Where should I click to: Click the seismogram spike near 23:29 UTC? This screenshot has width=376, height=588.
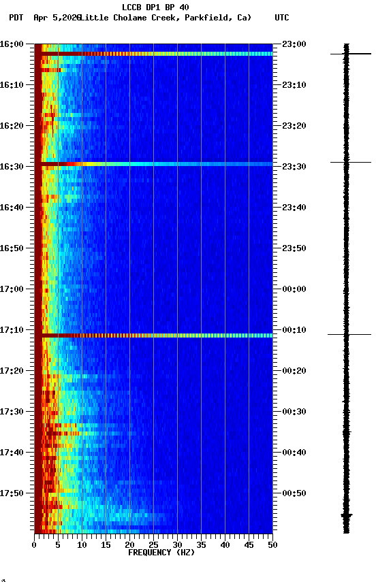pyautogui.click(x=351, y=163)
